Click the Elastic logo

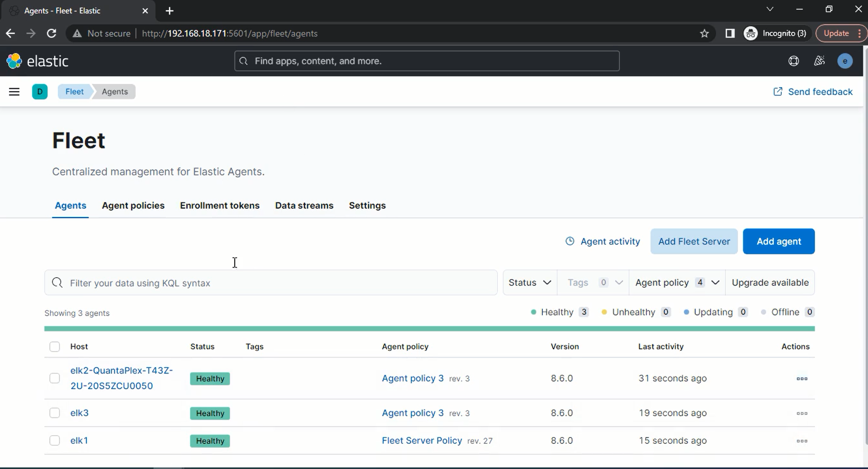[x=38, y=60]
